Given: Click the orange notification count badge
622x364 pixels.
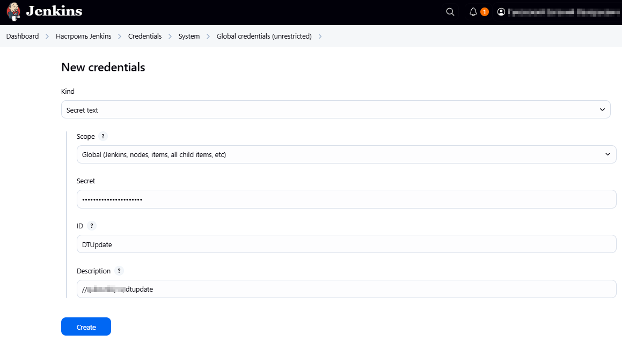Looking at the screenshot, I should 485,12.
